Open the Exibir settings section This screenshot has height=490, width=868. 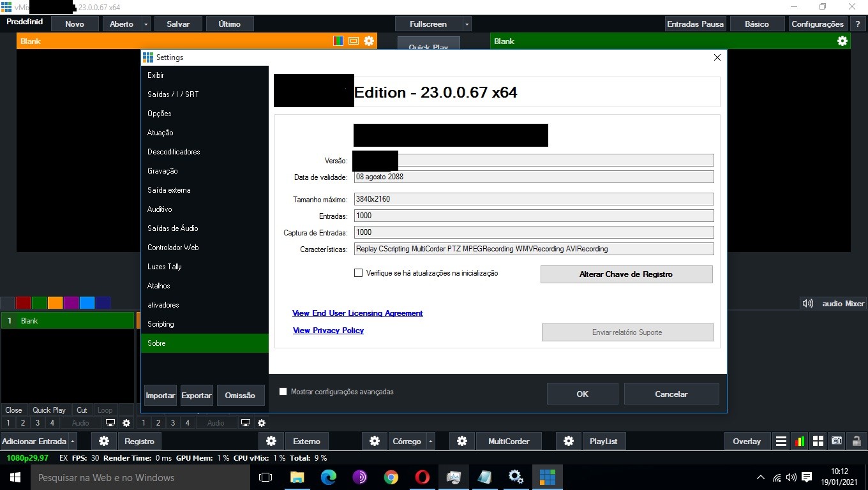(x=204, y=75)
